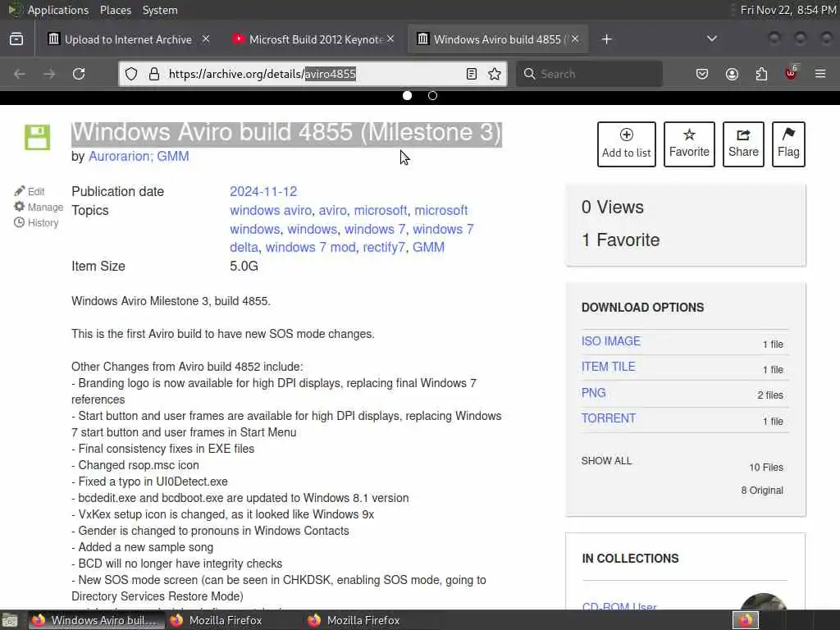Select the Windows Aviro build 4855 tab

click(x=497, y=39)
